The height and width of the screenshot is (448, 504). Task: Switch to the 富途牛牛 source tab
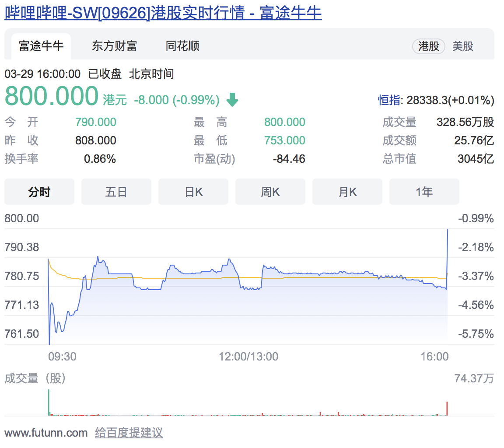[41, 46]
